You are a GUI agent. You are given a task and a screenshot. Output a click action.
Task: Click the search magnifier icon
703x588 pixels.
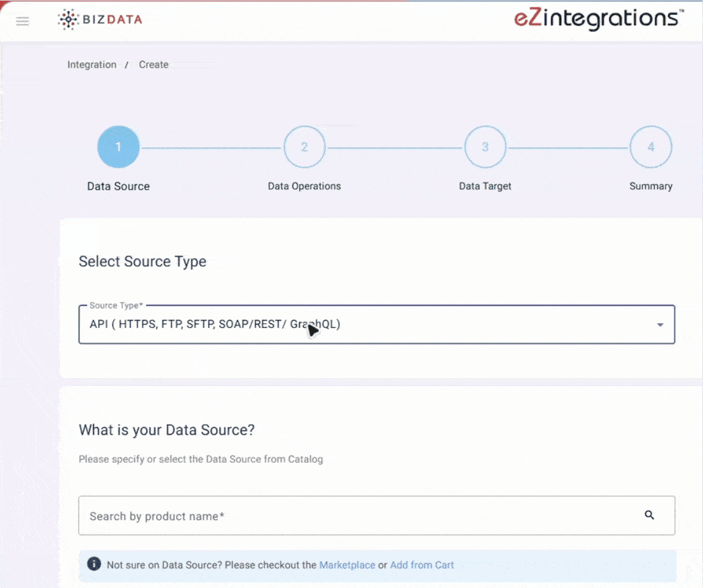click(650, 516)
